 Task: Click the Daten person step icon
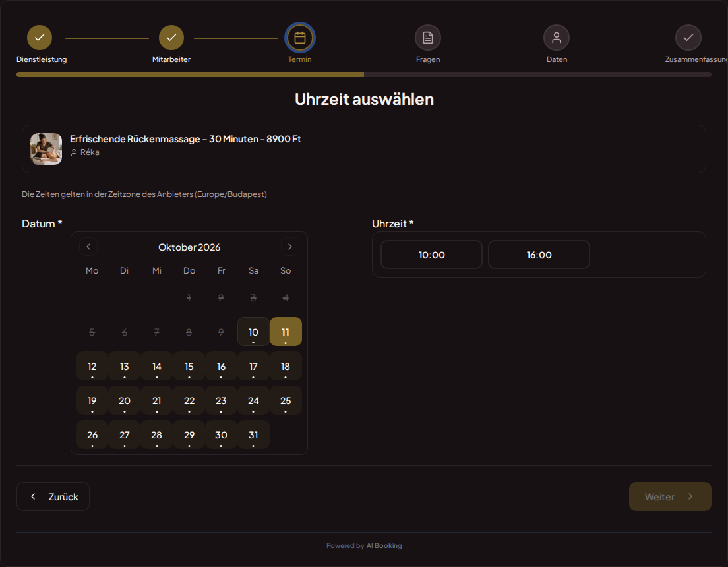[556, 38]
